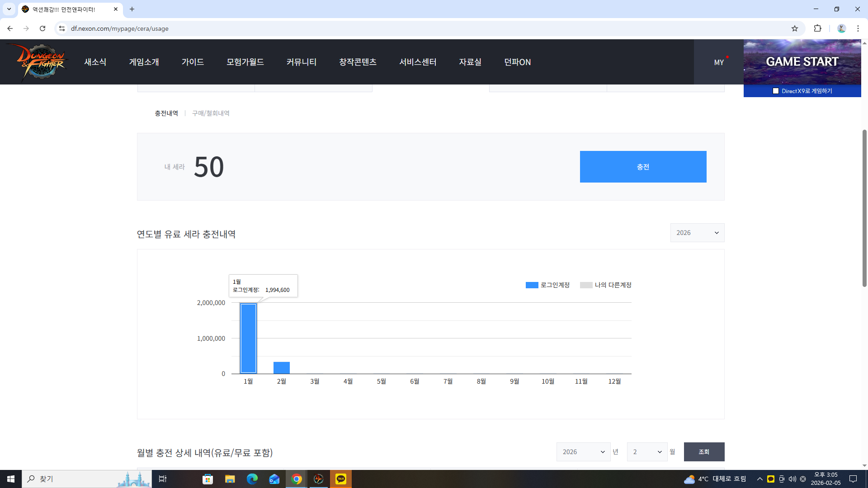Expand the 2026 chart year dropdown

(x=697, y=233)
